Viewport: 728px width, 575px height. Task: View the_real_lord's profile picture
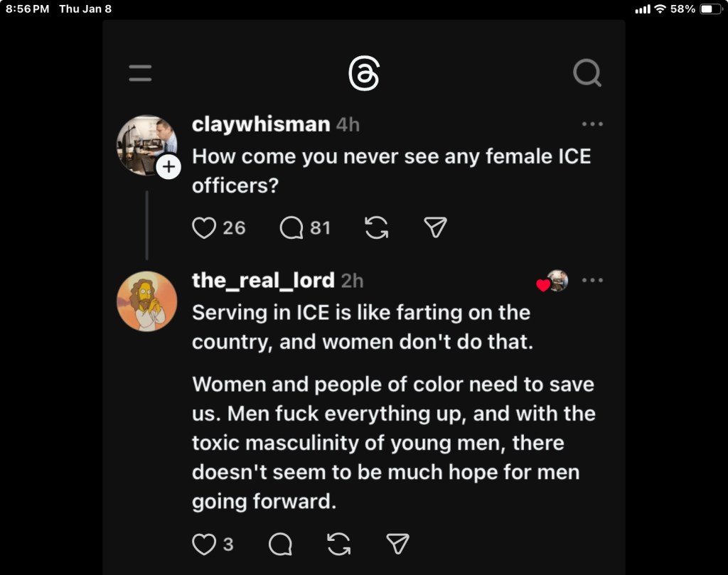click(146, 301)
